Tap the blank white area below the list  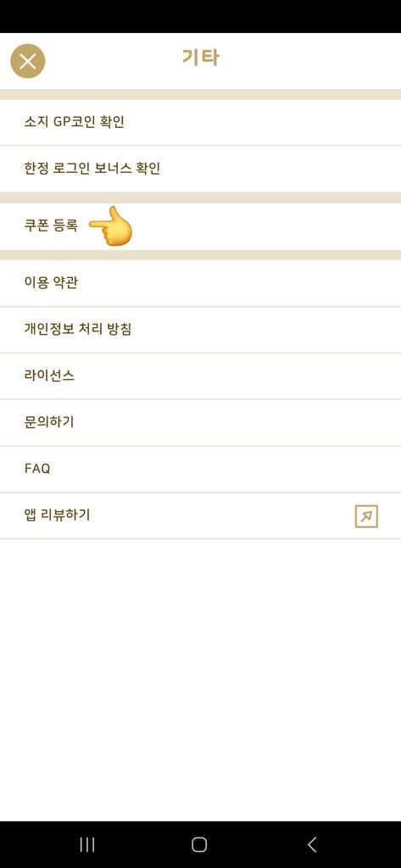pos(200,680)
